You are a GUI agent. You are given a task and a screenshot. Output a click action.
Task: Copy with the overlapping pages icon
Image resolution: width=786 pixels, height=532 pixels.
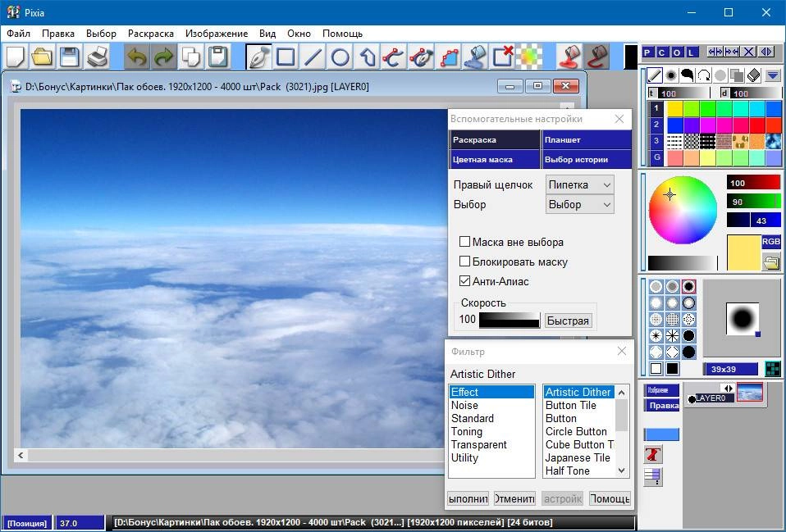click(x=190, y=57)
